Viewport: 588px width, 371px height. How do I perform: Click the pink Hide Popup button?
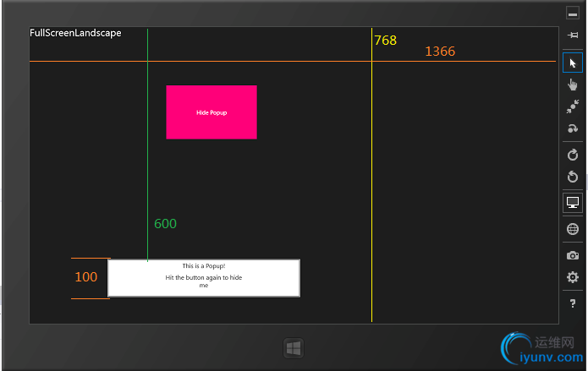[212, 112]
